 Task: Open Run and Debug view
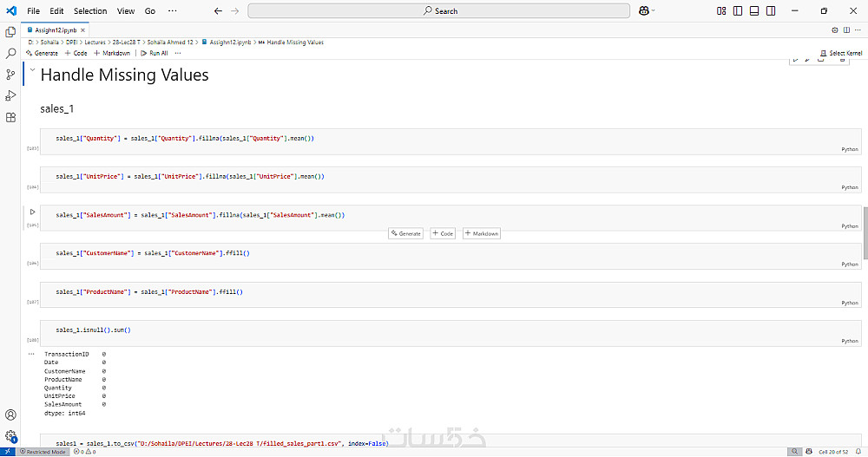(10, 95)
